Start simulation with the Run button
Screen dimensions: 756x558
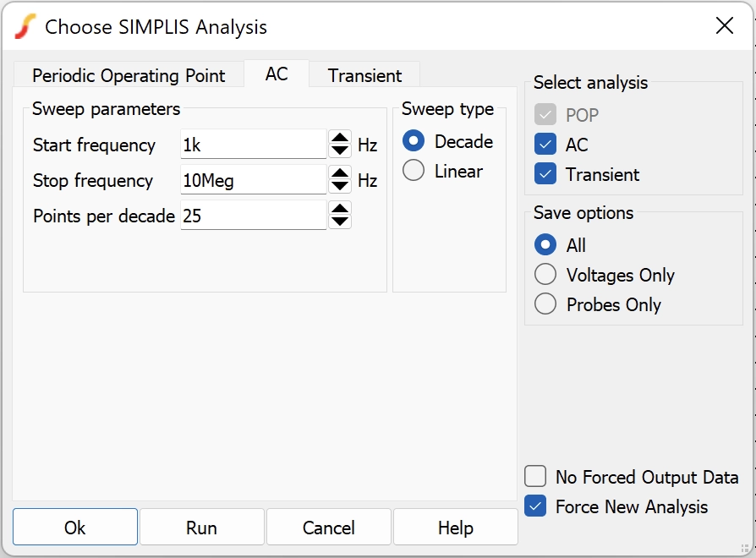click(x=201, y=528)
